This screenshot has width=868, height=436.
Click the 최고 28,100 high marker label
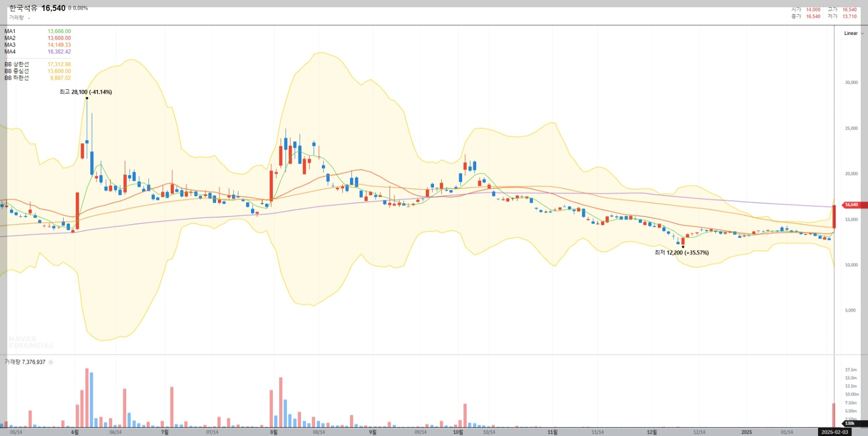click(x=85, y=92)
